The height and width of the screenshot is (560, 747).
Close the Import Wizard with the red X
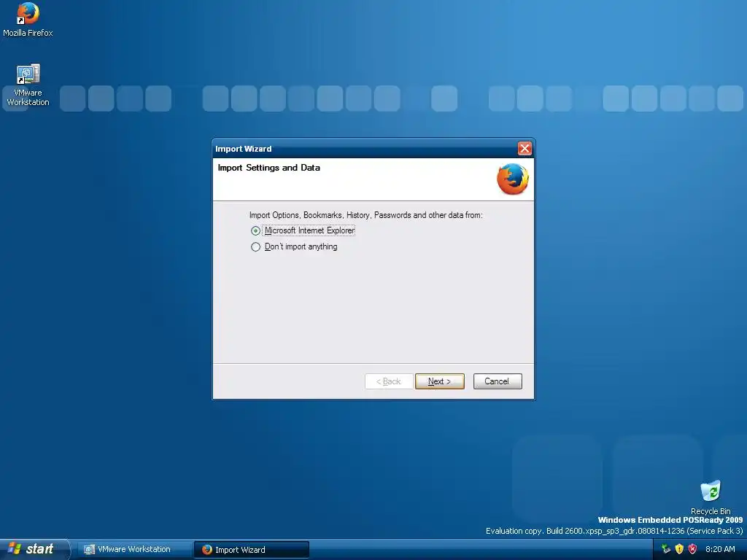point(525,149)
